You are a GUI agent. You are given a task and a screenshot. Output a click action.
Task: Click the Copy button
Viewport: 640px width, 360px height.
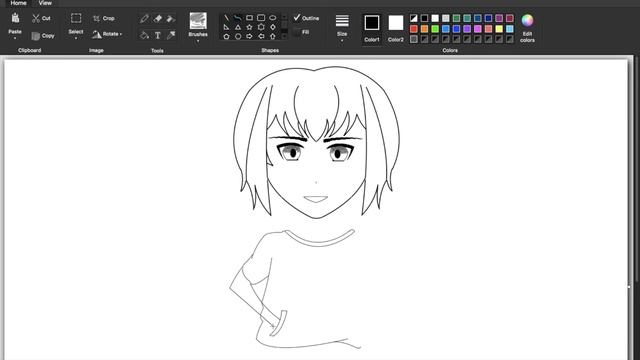coord(43,36)
